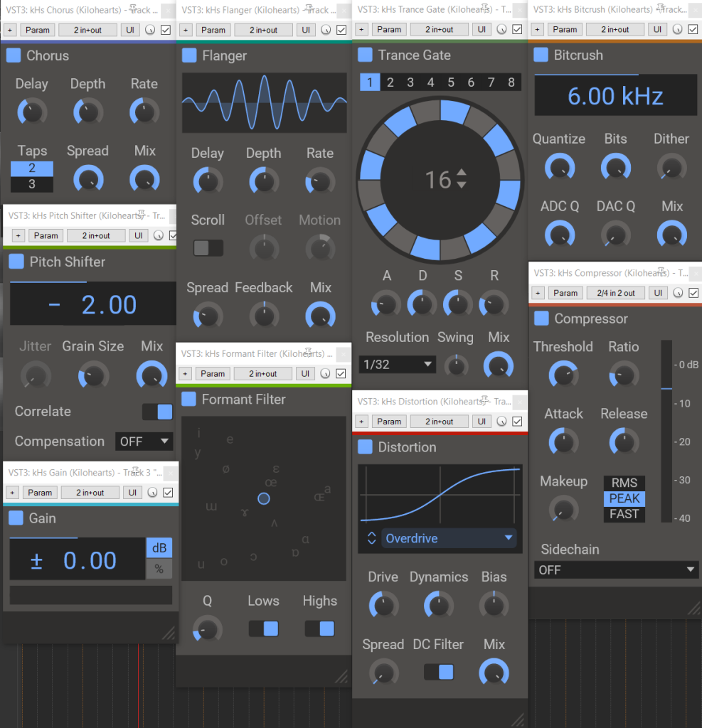The height and width of the screenshot is (728, 702).
Task: Select 3 taps in Chorus
Action: click(32, 184)
